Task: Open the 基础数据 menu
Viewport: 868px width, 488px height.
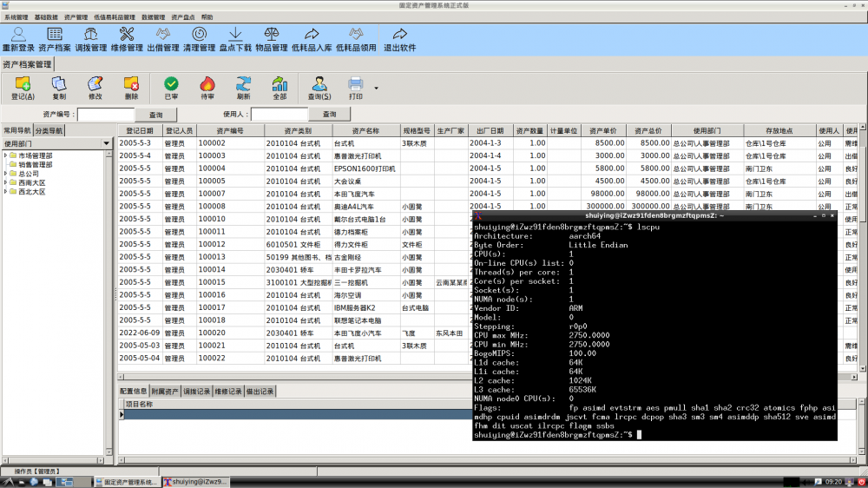Action: (x=46, y=17)
